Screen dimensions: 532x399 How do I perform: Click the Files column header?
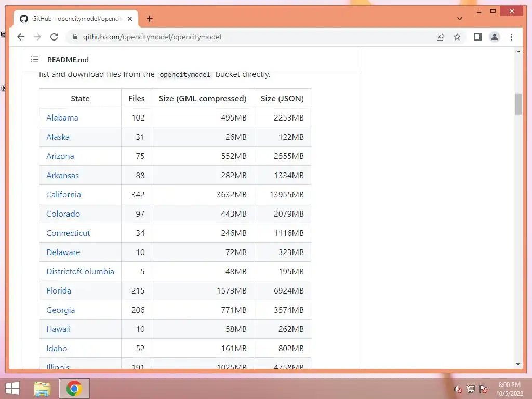pos(137,98)
